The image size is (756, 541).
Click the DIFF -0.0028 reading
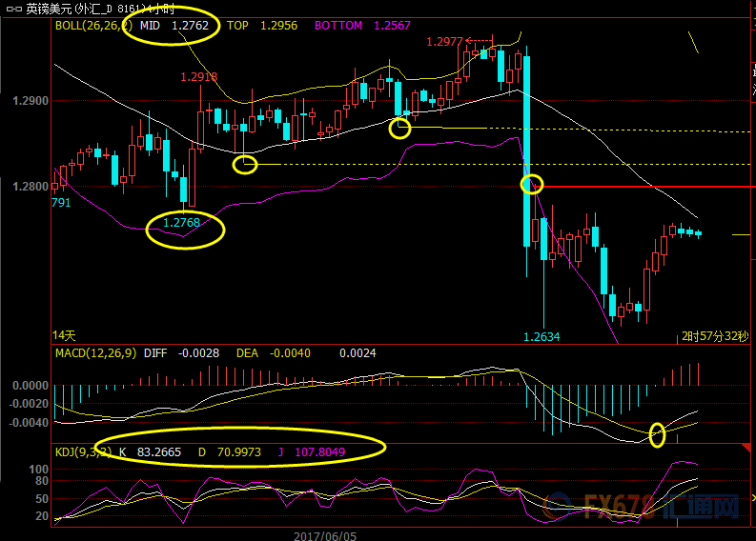(181, 353)
